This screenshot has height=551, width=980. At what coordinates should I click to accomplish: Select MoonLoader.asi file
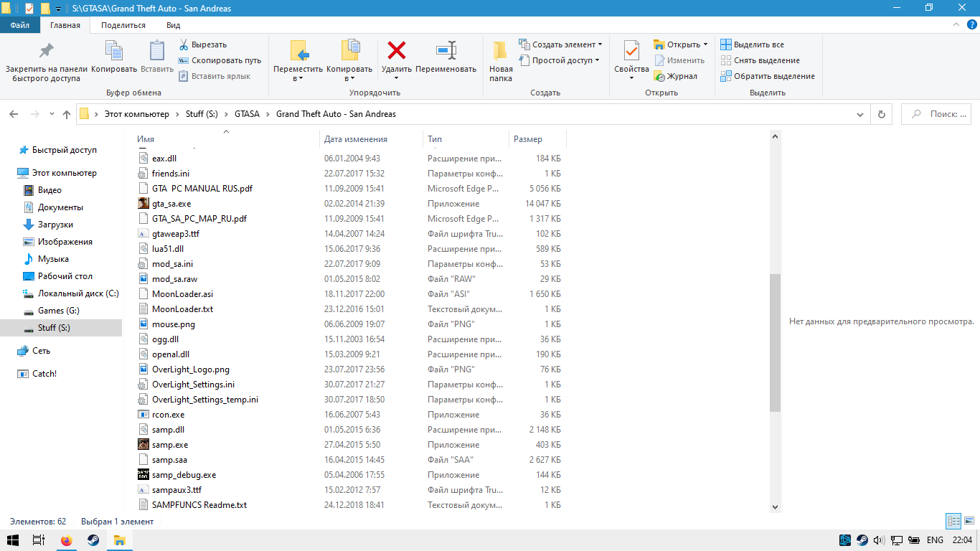coord(182,293)
